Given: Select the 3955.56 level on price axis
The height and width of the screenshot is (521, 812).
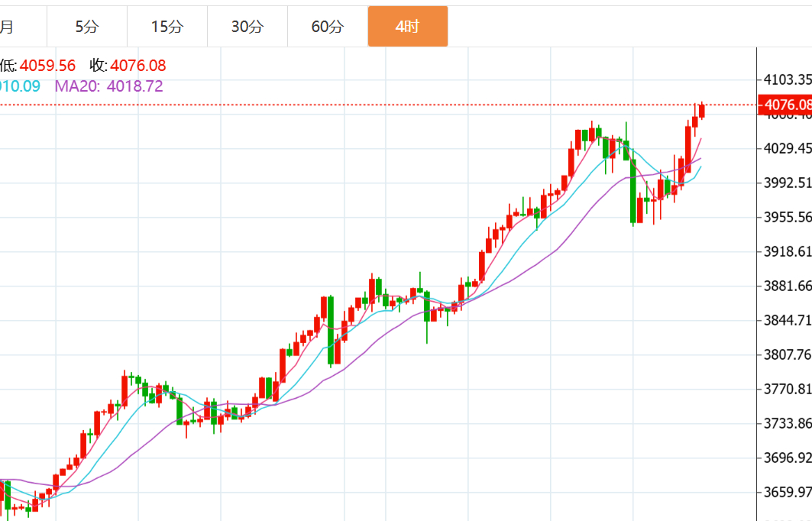Looking at the screenshot, I should click(x=787, y=217).
